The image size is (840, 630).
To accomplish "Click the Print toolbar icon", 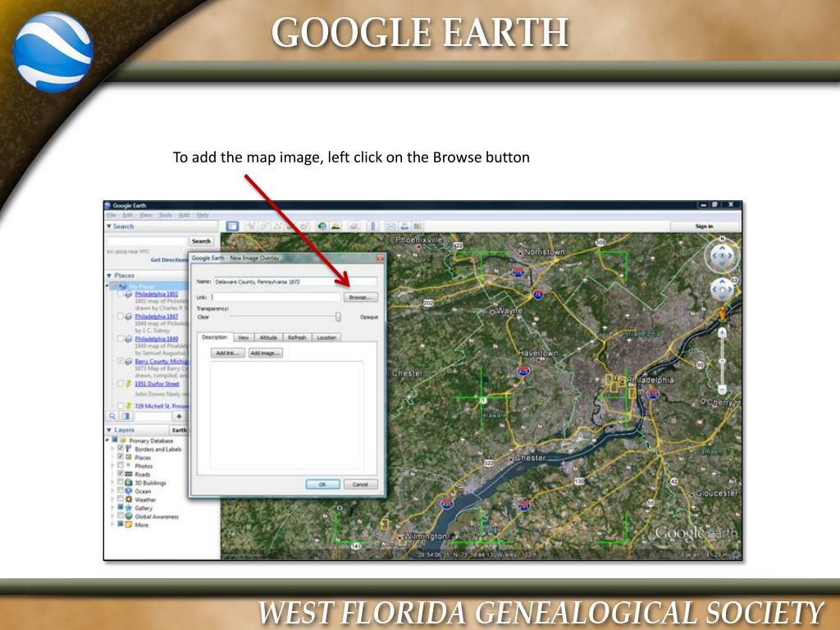I will (x=404, y=226).
